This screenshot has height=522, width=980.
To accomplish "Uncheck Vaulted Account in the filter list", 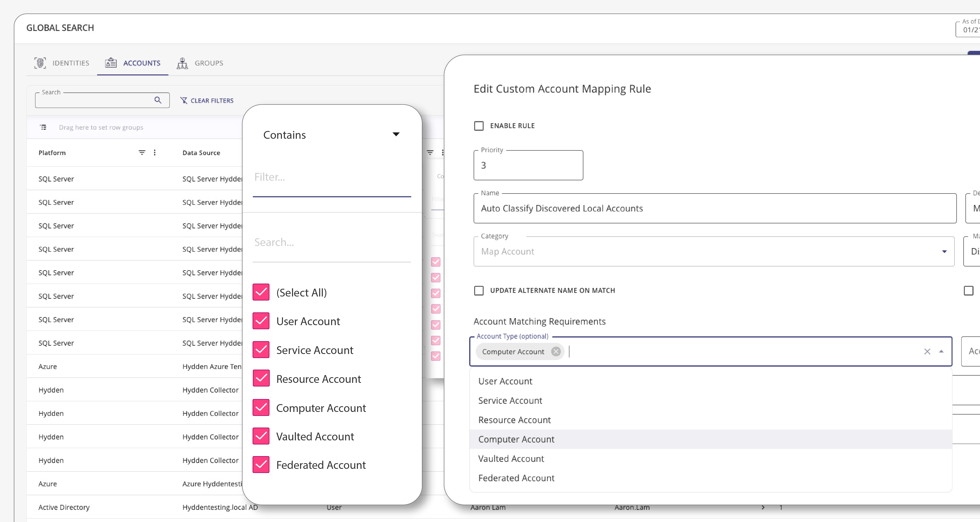I will point(261,436).
